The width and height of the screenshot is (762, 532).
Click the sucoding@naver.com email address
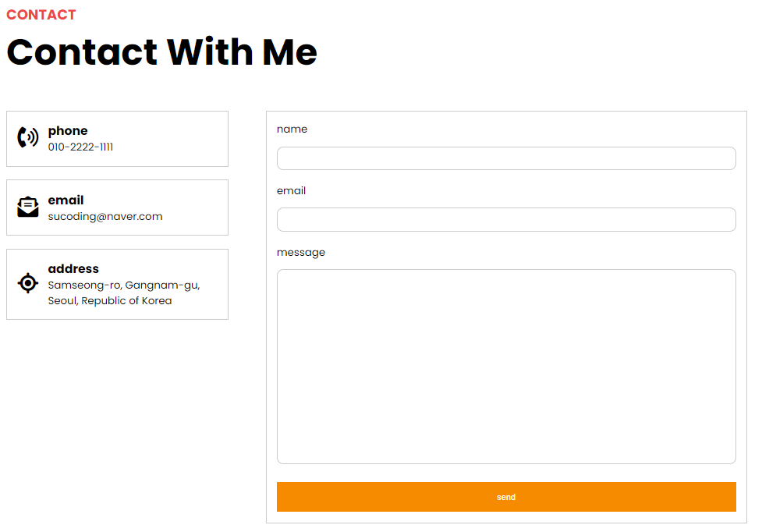105,216
